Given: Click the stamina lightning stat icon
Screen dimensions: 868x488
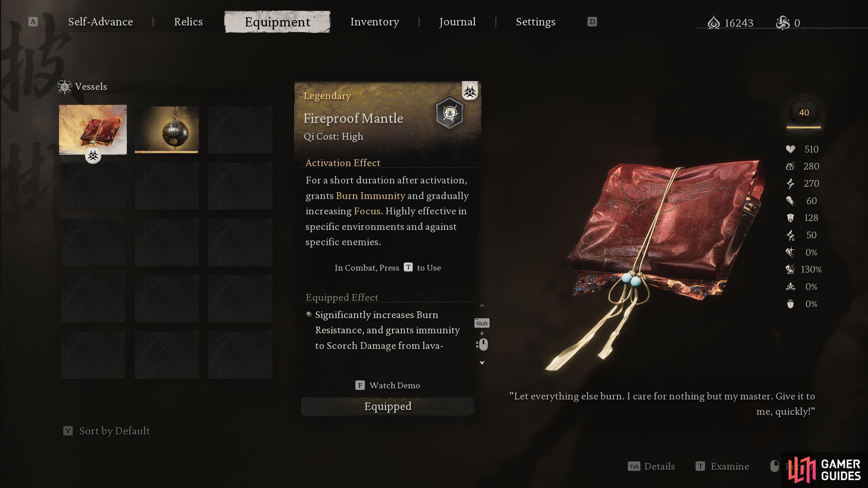Looking at the screenshot, I should click(x=790, y=183).
